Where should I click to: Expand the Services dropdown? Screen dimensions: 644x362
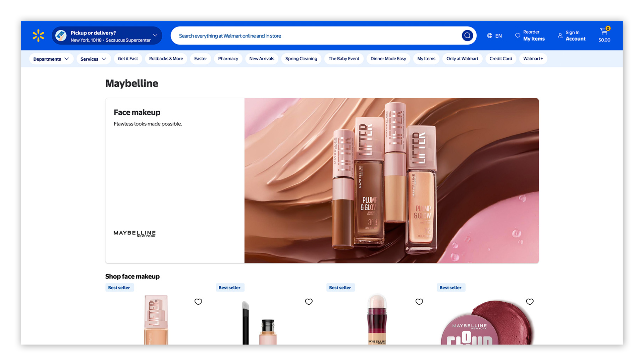pyautogui.click(x=93, y=59)
